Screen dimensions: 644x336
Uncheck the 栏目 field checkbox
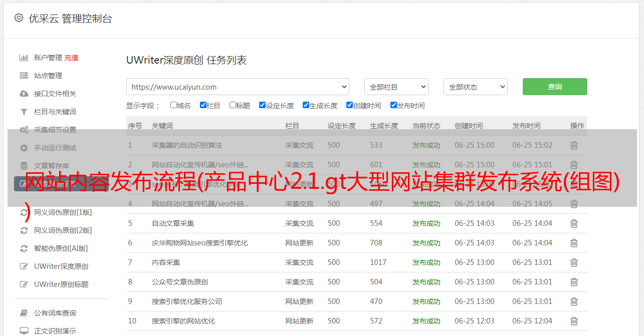point(203,105)
